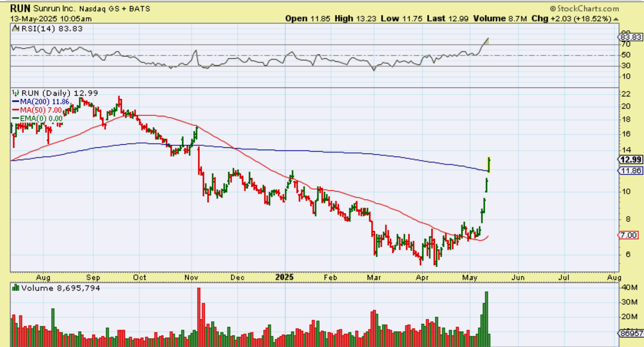
Task: Click the EMA(0) 0.00 legend text
Action: pos(41,119)
